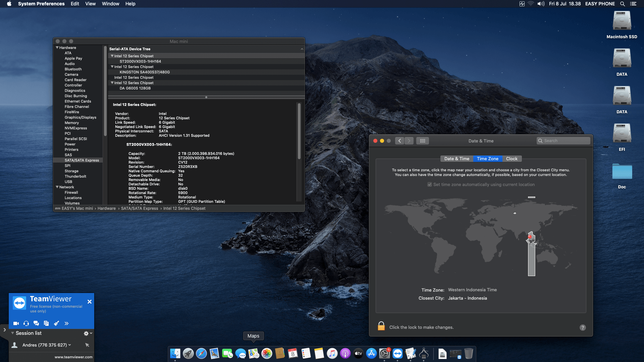Click the TeamViewer headset audio icon
Image resolution: width=644 pixels, height=362 pixels.
(26, 323)
